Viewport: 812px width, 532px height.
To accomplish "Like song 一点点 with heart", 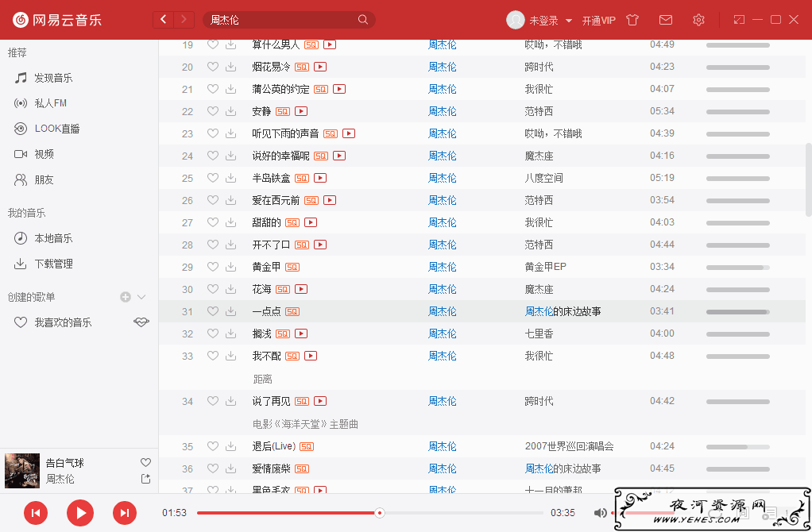I will [x=213, y=311].
